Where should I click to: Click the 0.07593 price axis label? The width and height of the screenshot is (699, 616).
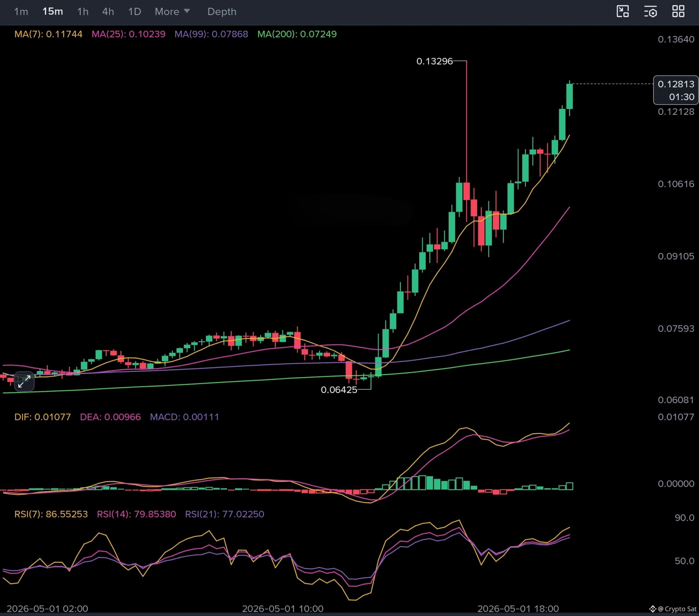click(x=676, y=329)
